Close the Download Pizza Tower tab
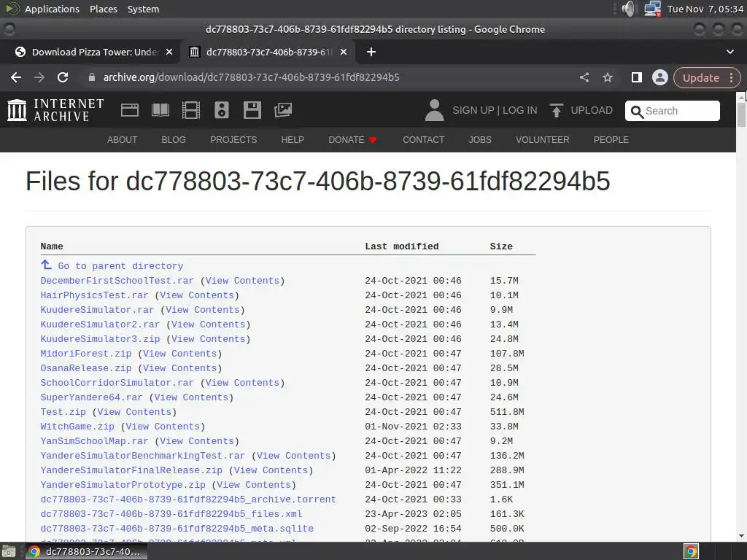 coord(169,52)
